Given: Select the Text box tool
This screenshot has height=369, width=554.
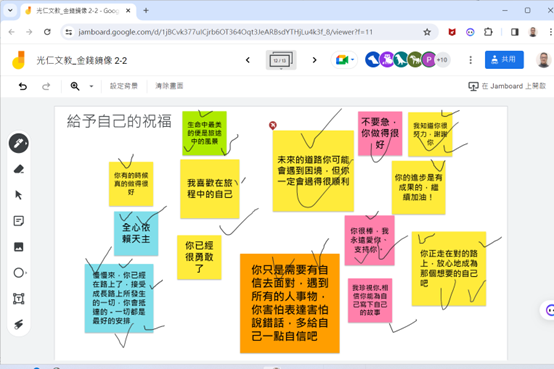Looking at the screenshot, I should coord(19,299).
